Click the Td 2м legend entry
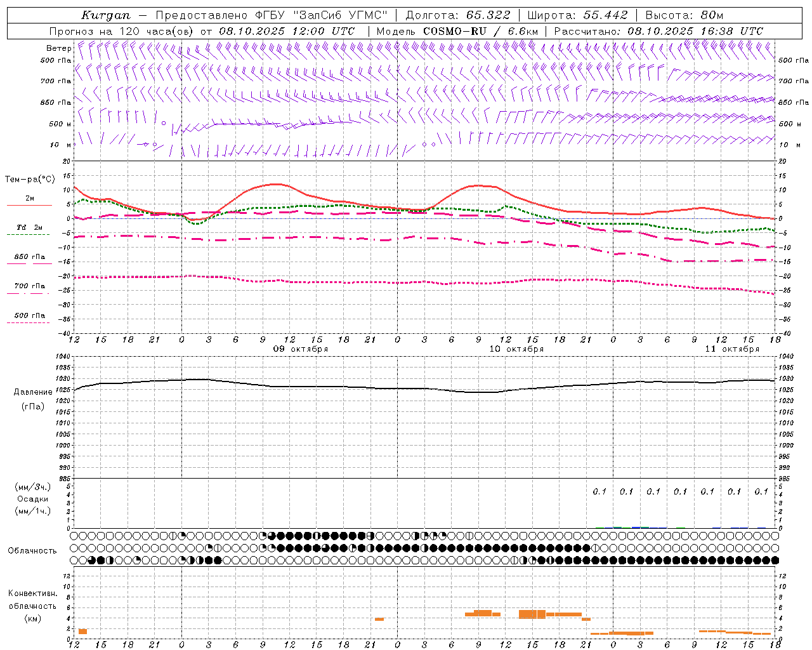The height and width of the screenshot is (650, 812). coord(29,227)
